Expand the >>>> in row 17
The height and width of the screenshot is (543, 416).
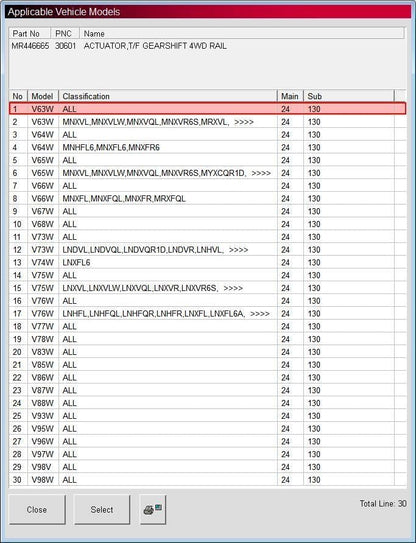260,314
